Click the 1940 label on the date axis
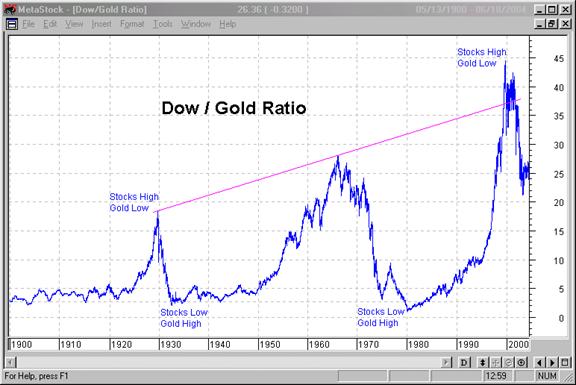Screen dimensions: 576x385 tap(220, 345)
